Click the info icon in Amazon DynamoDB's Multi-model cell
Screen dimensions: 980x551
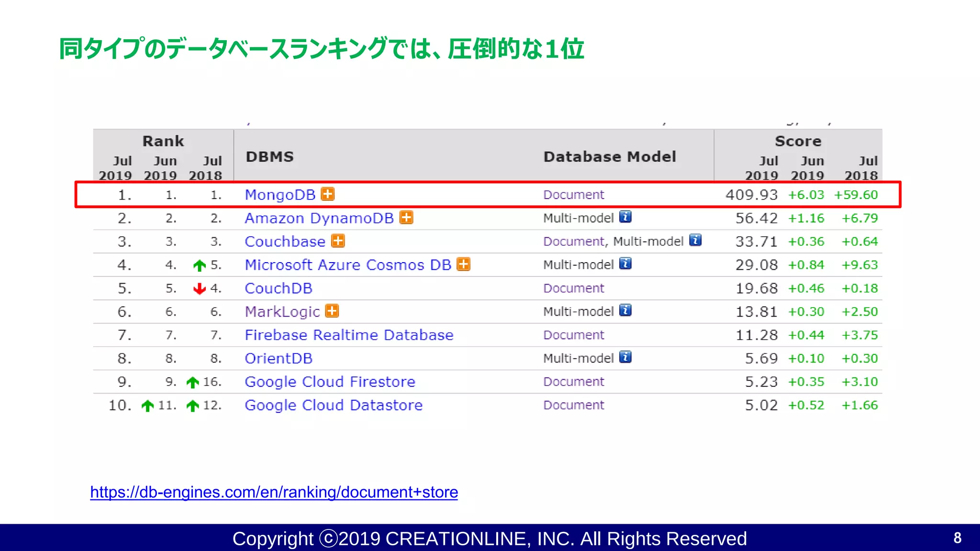click(625, 217)
